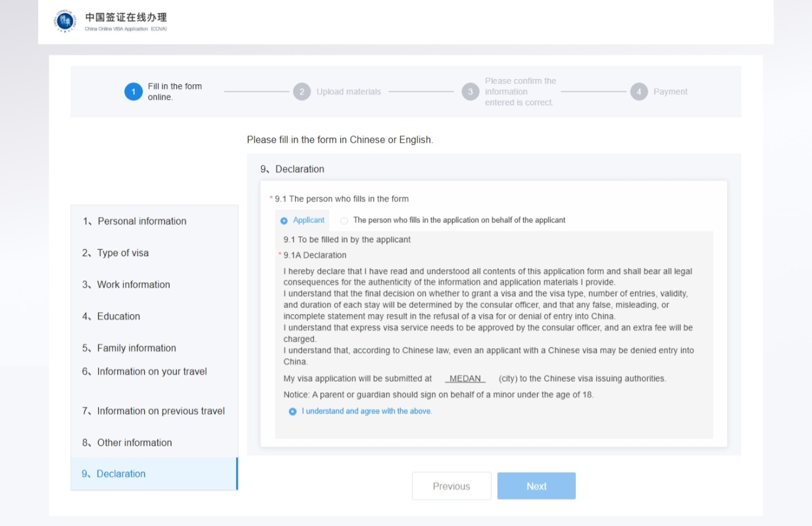Viewport: 812px width, 526px height.
Task: Open Family information section
Action: (136, 348)
